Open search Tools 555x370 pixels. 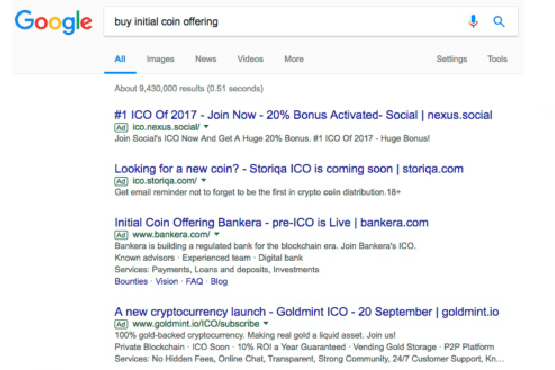click(498, 59)
